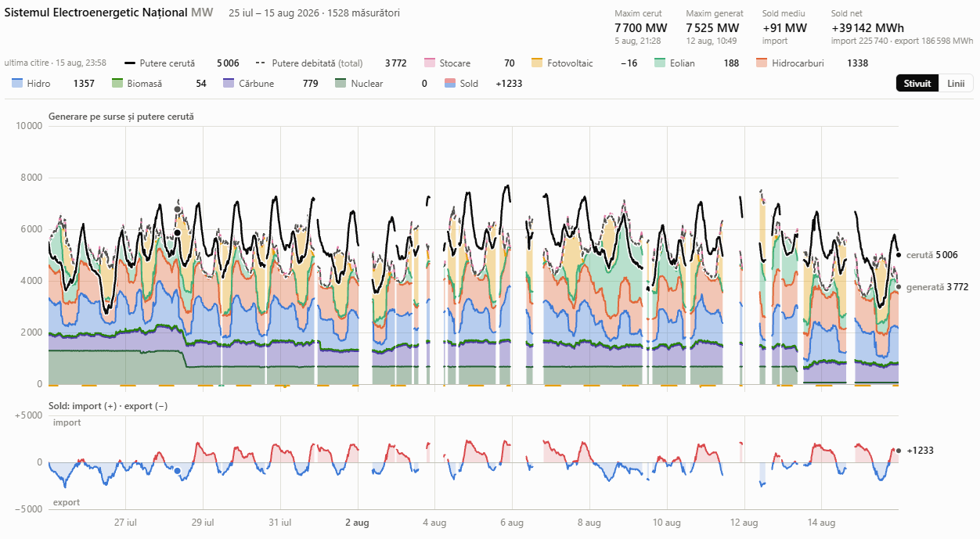Image resolution: width=980 pixels, height=539 pixels.
Task: Click the yellow Fotovoltaic legend swatch
Action: tap(537, 63)
